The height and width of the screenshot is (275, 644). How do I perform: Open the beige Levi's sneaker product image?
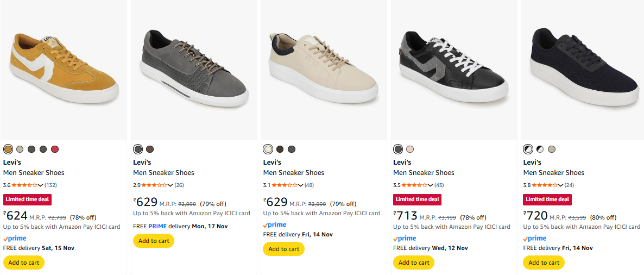point(324,70)
